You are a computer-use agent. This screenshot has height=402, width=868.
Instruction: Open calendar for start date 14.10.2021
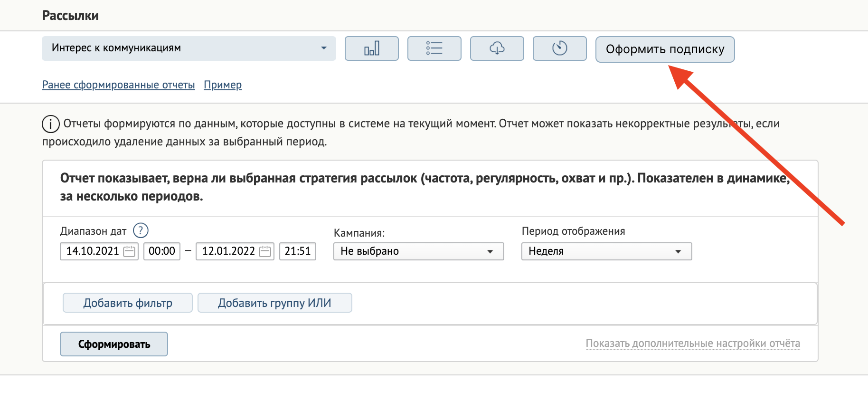tap(129, 251)
